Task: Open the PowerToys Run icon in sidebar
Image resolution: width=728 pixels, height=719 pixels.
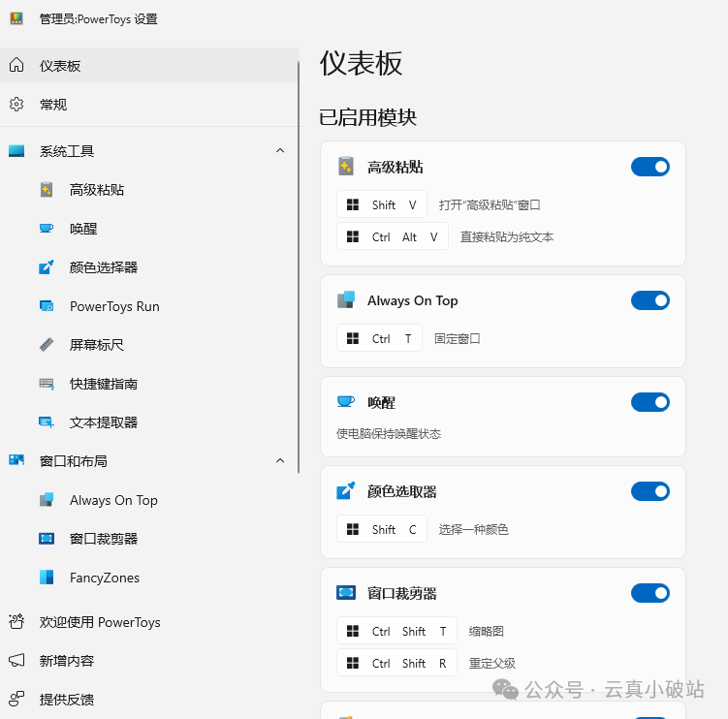Action: pos(47,306)
